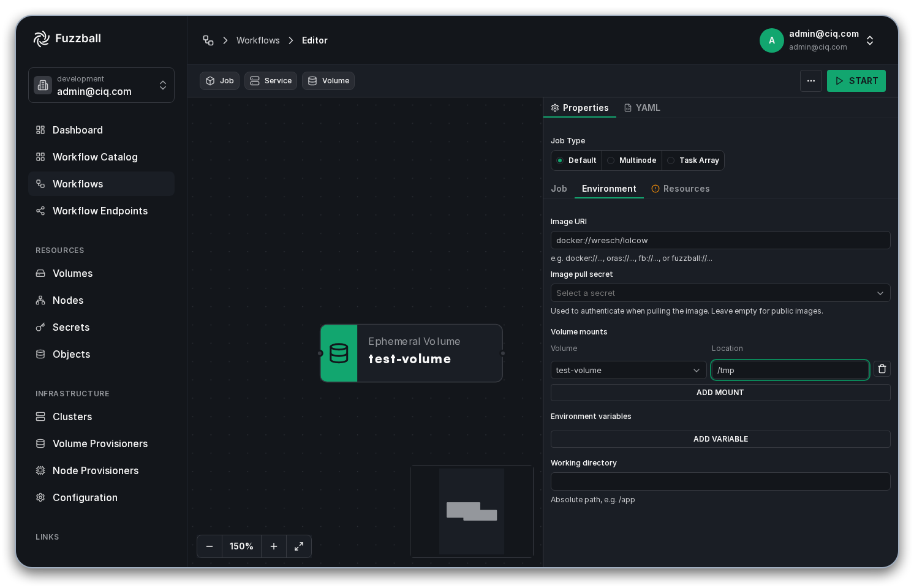Open Volumes under Resources
Screen dimensions: 914x588
click(x=101, y=273)
